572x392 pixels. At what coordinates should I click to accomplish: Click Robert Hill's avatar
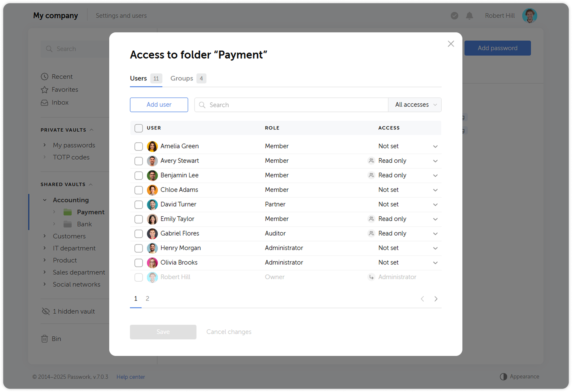[529, 16]
